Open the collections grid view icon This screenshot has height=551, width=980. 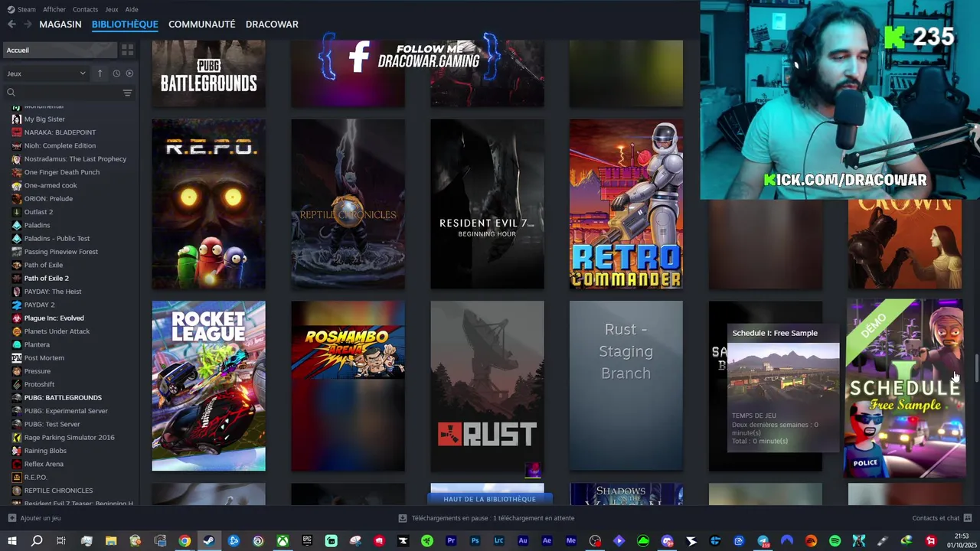tap(127, 50)
